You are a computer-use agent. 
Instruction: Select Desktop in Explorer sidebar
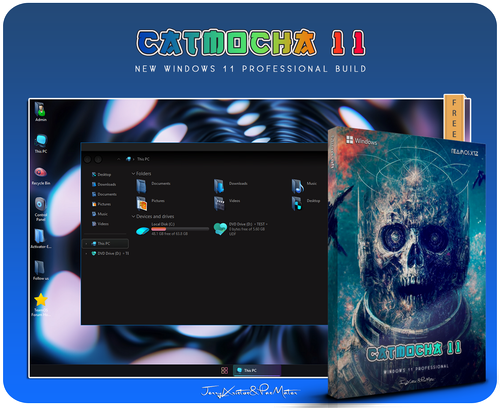(101, 174)
